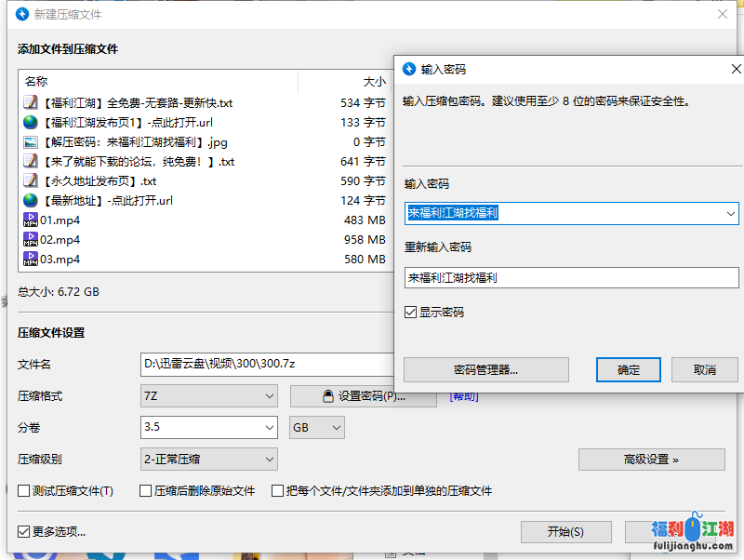Enable 压缩后删除原始文件 checkbox
Image resolution: width=744 pixels, height=560 pixels.
(145, 491)
